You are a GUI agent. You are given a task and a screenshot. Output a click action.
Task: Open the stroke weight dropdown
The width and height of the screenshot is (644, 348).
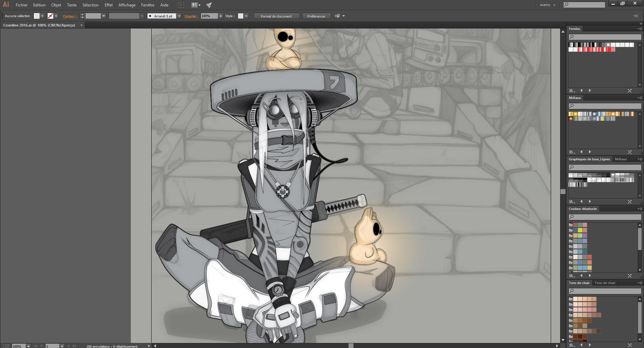pyautogui.click(x=104, y=16)
